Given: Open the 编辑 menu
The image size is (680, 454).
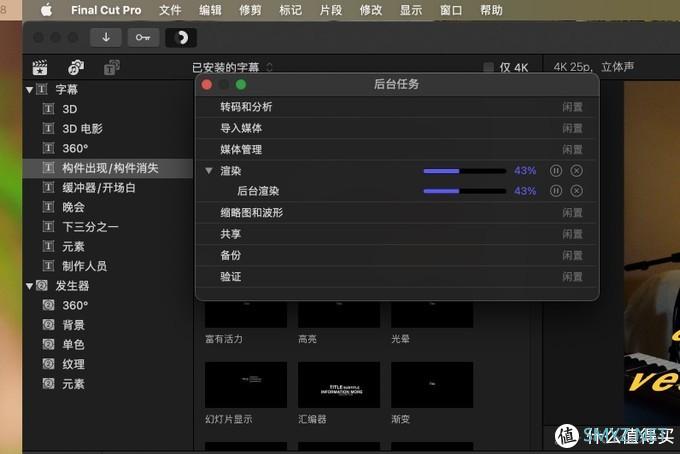Looking at the screenshot, I should pyautogui.click(x=210, y=10).
